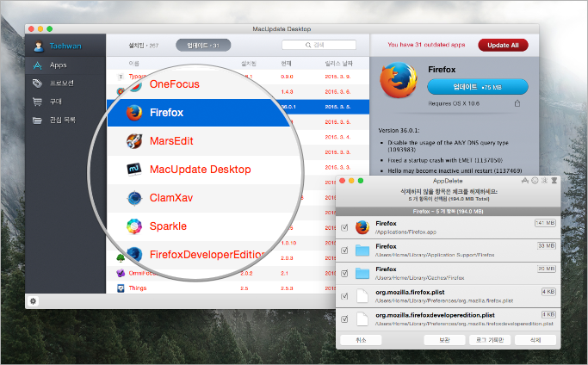Click 'You have 31 outdated apps' text

(x=426, y=45)
